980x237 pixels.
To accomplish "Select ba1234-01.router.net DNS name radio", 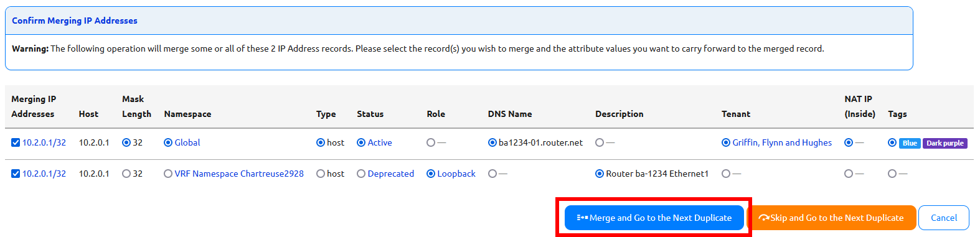I will pos(492,142).
